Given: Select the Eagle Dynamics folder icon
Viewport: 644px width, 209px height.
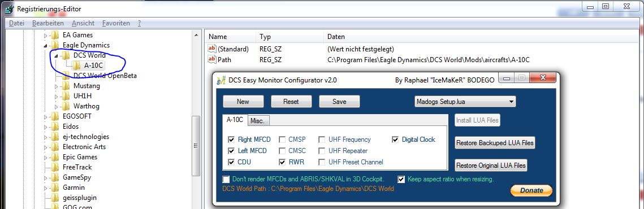Looking at the screenshot, I should pyautogui.click(x=55, y=45).
